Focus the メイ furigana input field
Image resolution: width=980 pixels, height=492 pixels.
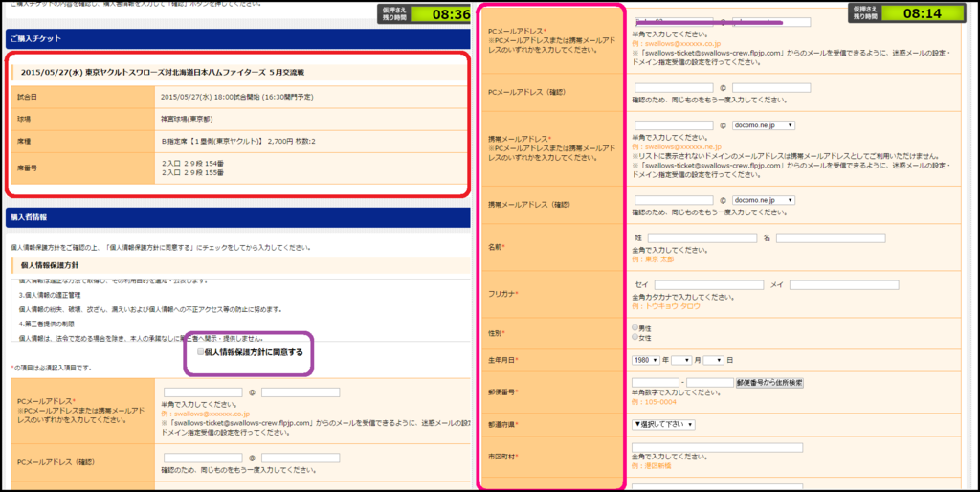(x=843, y=285)
